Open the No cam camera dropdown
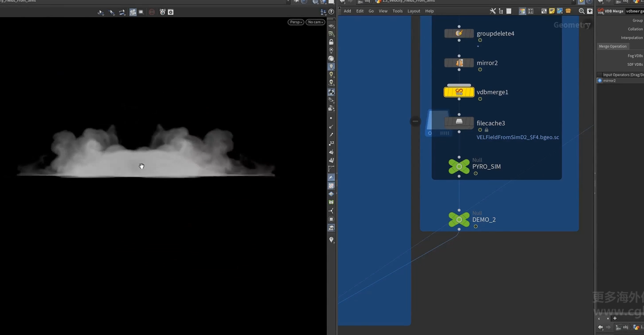The image size is (644, 335). coord(315,22)
